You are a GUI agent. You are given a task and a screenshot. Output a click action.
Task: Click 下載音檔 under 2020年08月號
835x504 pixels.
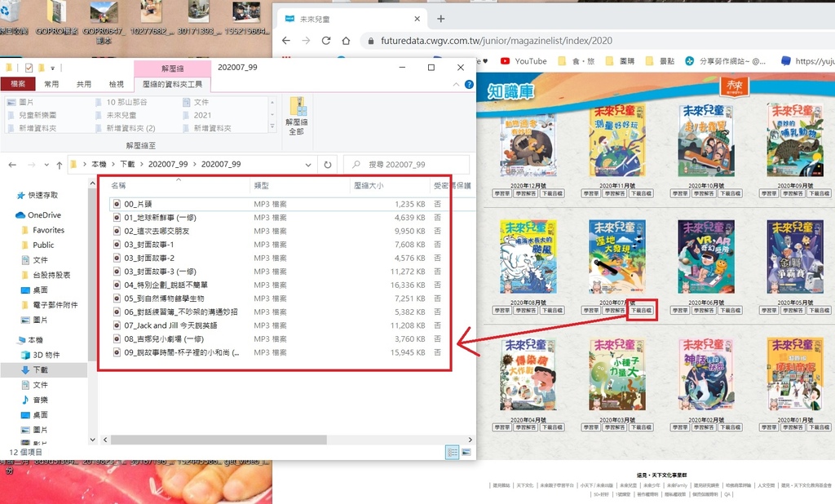coord(552,310)
